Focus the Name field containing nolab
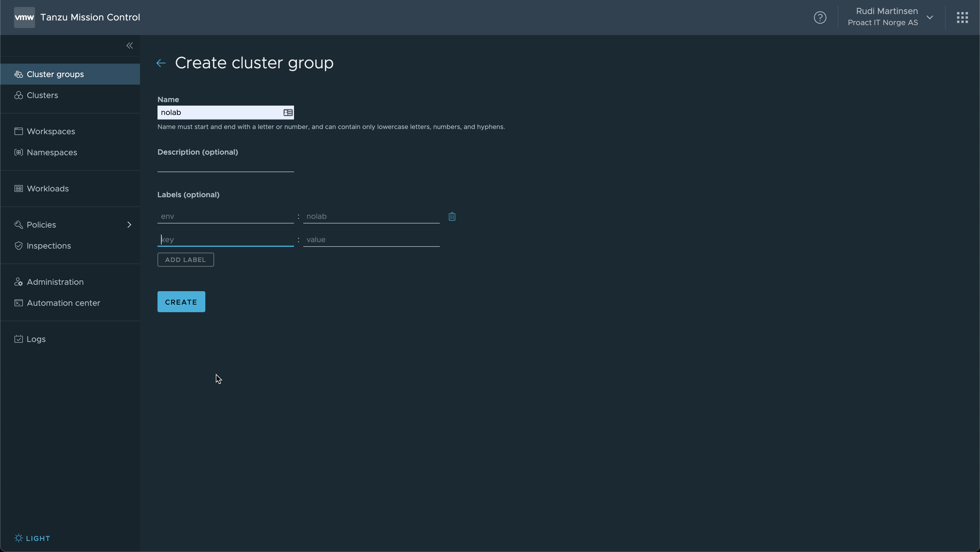This screenshot has width=980, height=552. click(x=225, y=113)
